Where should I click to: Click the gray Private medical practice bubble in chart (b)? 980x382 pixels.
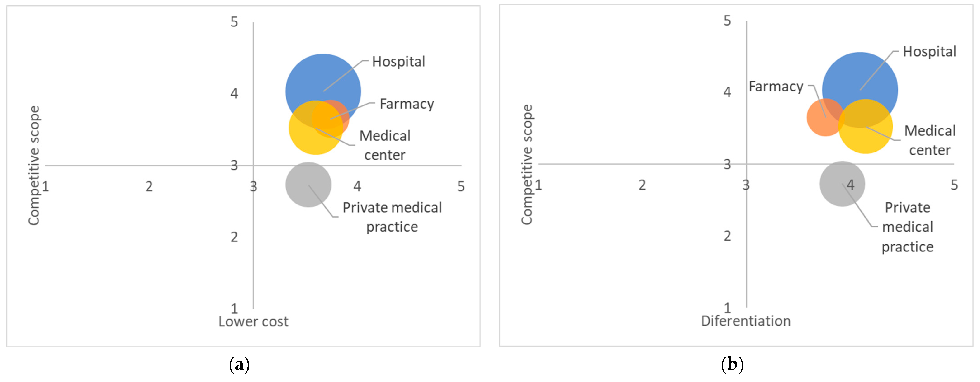point(842,184)
